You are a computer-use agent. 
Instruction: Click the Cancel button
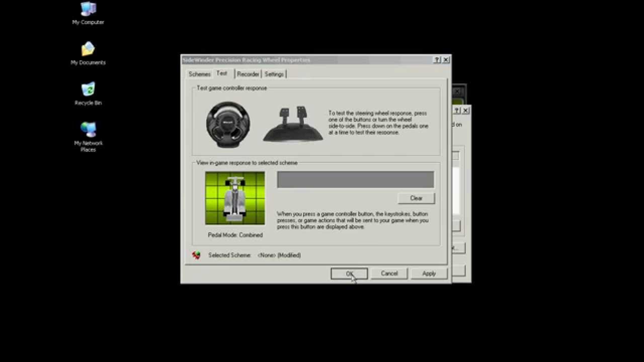point(389,274)
